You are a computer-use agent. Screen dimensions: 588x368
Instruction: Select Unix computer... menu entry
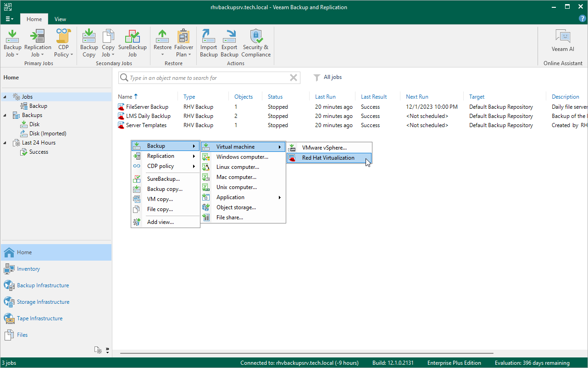[243, 187]
